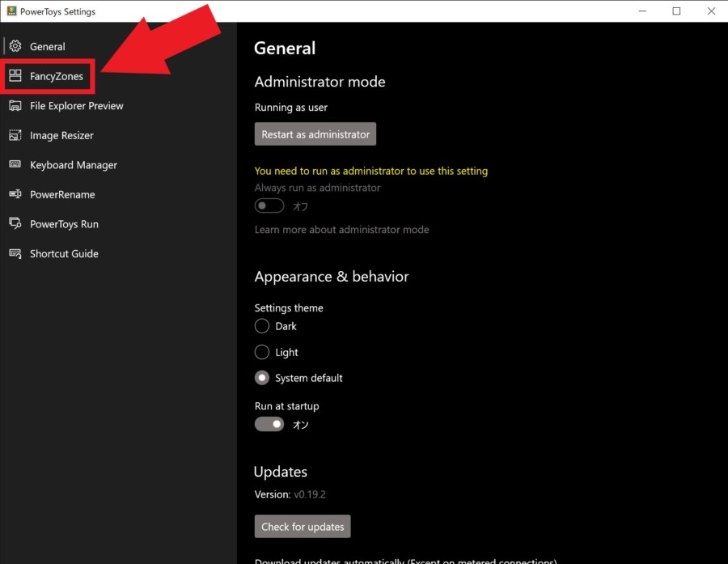Maximize the PowerToys Settings window
Viewport: 728px width, 564px height.
click(x=676, y=11)
